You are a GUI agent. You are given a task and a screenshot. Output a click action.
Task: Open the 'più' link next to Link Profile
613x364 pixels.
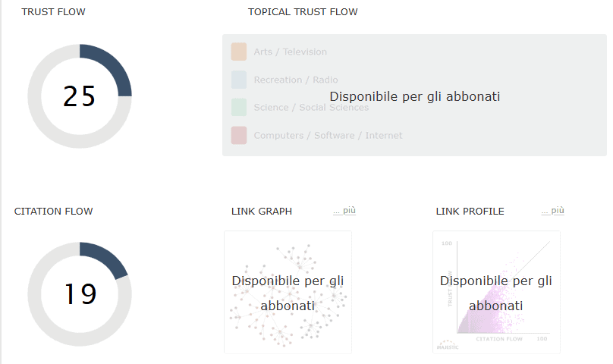(x=553, y=211)
